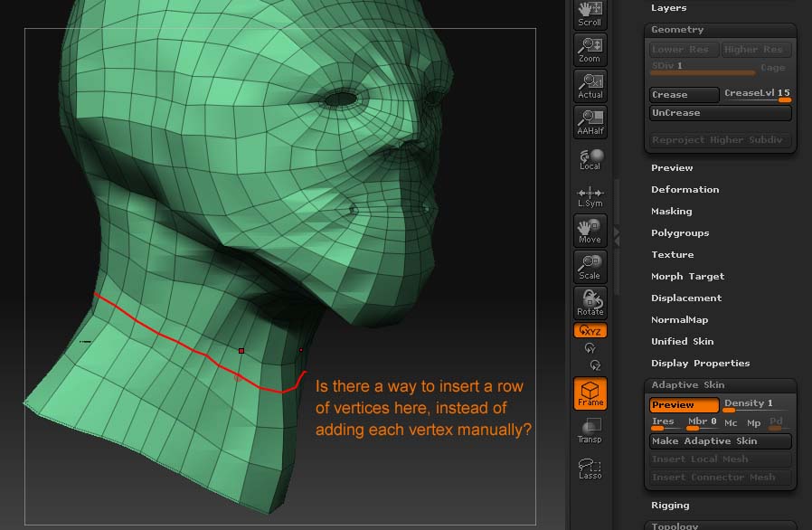Click the Actual size icon
Screen dimensions: 812x530
589,85
